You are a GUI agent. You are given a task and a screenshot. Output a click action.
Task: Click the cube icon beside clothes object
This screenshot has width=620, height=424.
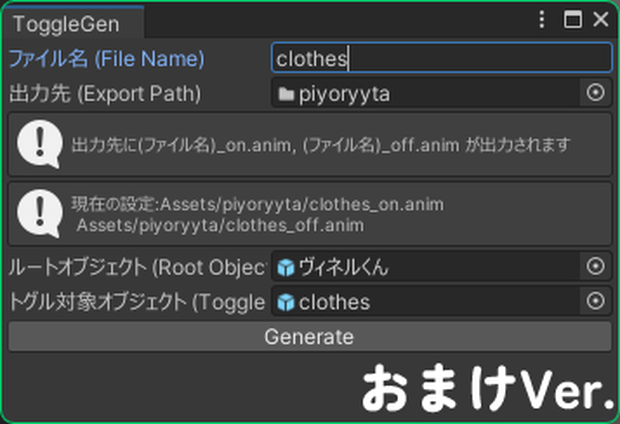point(286,302)
